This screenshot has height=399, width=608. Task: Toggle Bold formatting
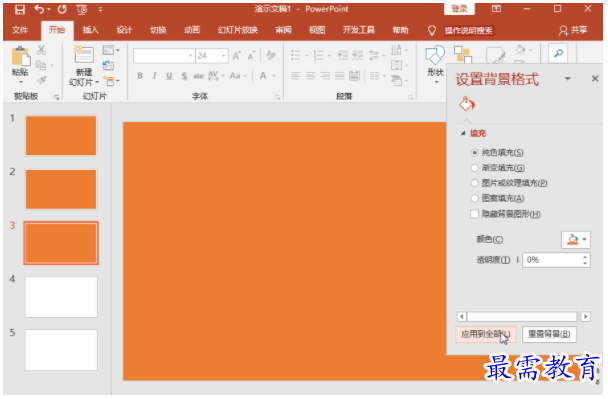(x=140, y=76)
